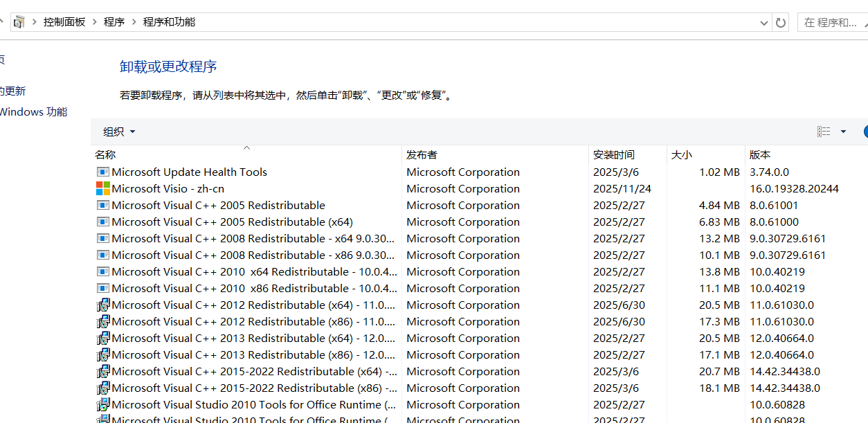Click icon of Visual C++ 2010 x64 entry

[x=102, y=271]
